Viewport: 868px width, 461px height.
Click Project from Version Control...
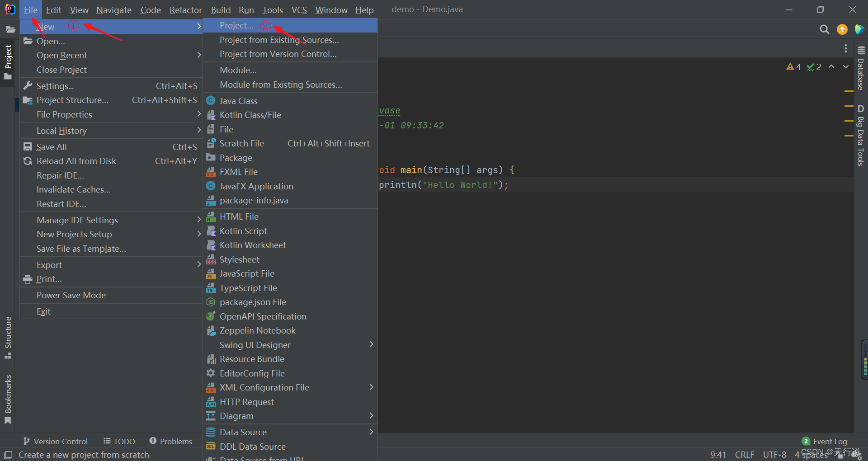pyautogui.click(x=290, y=54)
